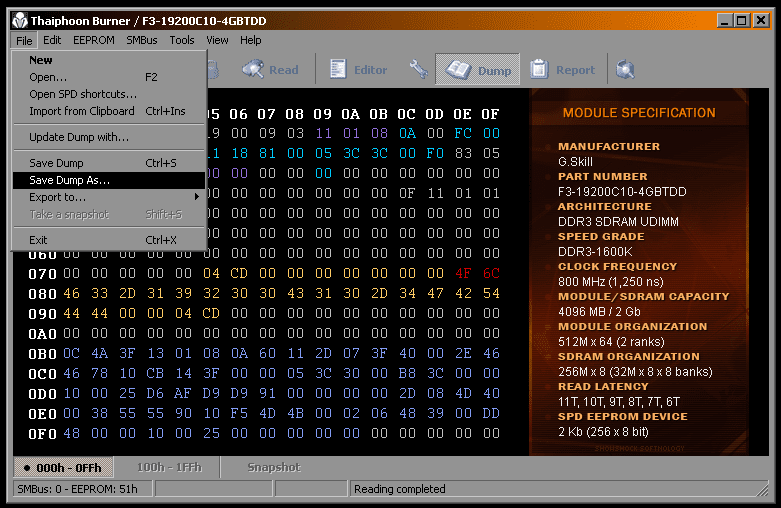Select the red 4F byte in row 070
Image resolution: width=781 pixels, height=508 pixels.
[x=463, y=273]
